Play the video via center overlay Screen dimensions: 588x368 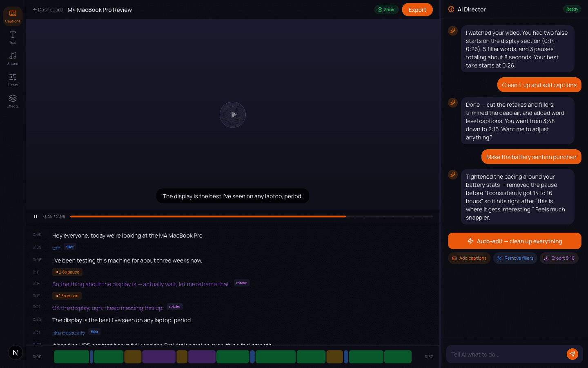pos(233,114)
